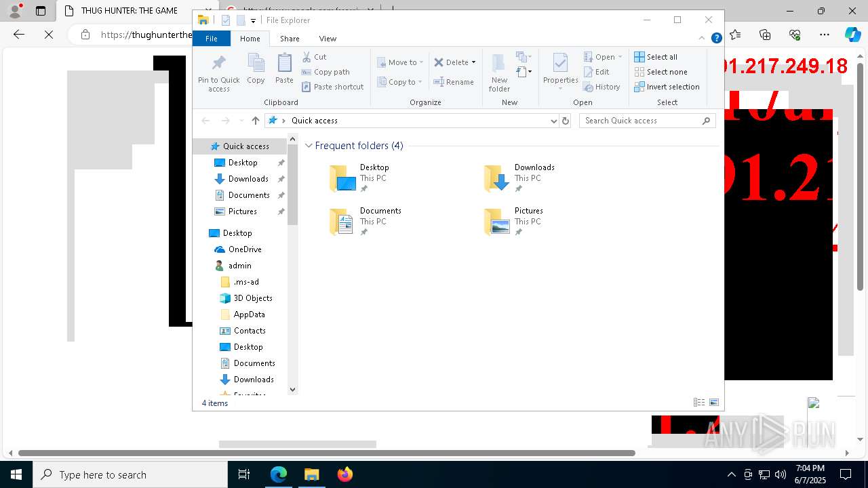Open the notification center

click(846, 474)
